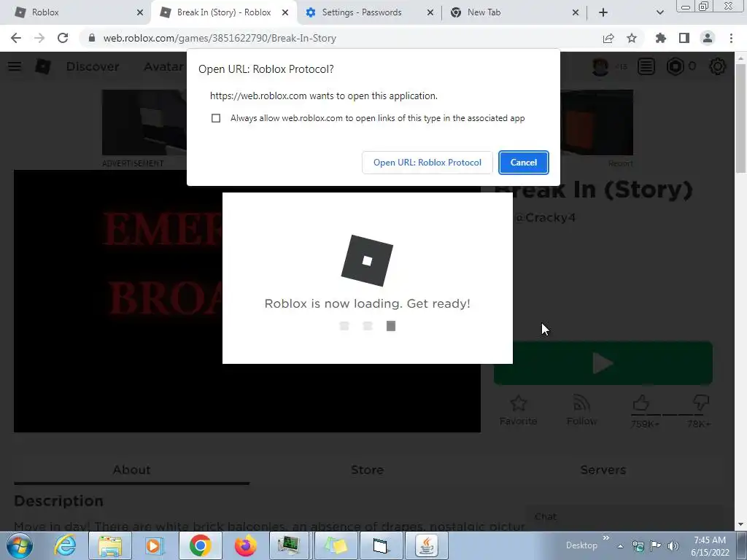Open the Action Center flag icon
747x560 pixels.
coord(656,545)
